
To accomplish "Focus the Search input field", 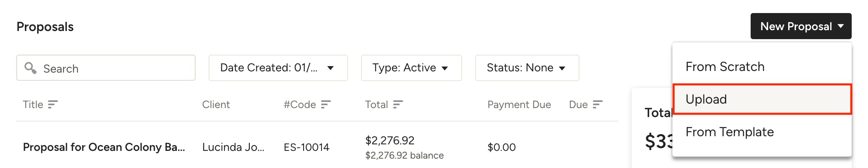I will tap(106, 68).
